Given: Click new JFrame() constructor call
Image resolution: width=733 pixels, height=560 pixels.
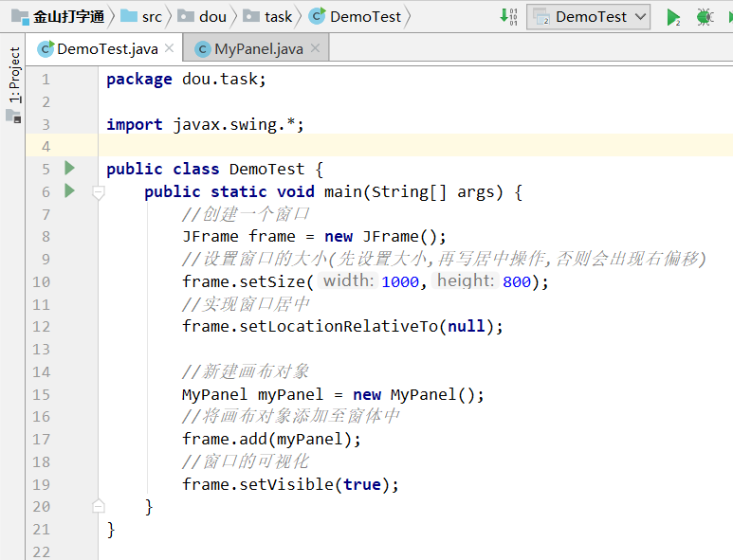Looking at the screenshot, I should [x=385, y=237].
